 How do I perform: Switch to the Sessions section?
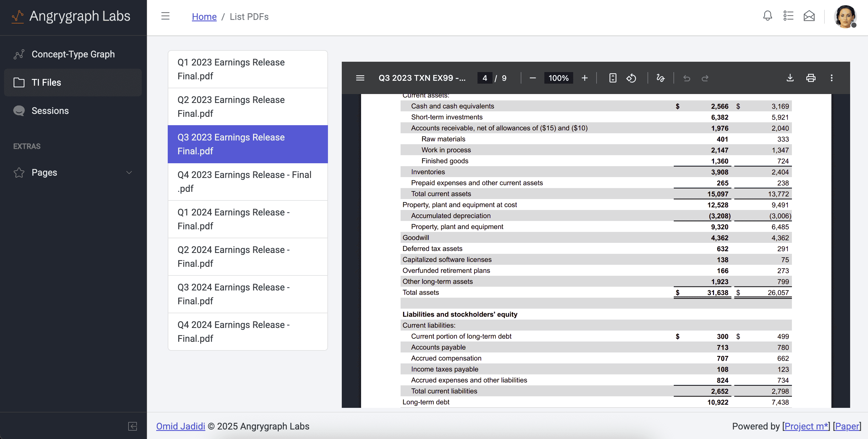[50, 110]
